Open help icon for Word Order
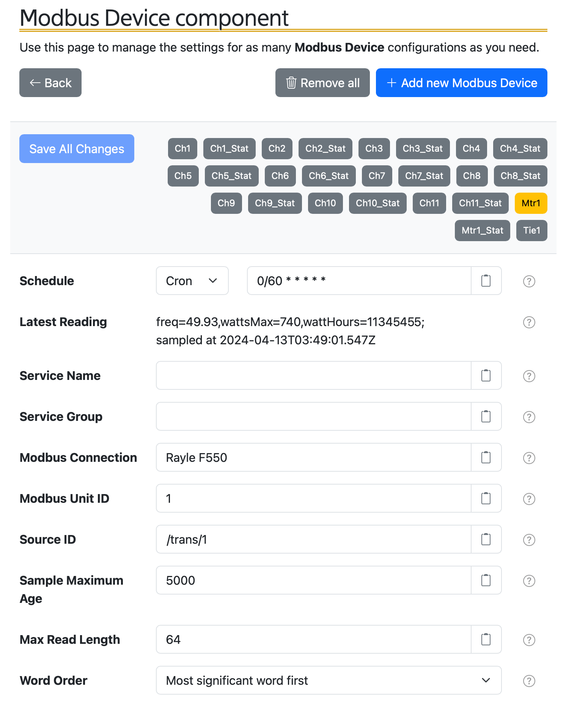 point(529,681)
